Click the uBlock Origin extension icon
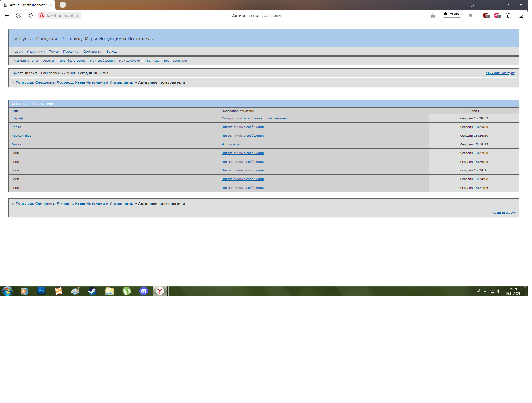This screenshot has width=532, height=403. pyautogui.click(x=486, y=15)
